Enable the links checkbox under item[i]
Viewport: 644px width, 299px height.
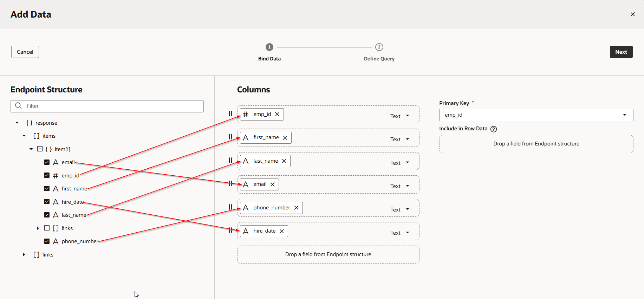point(47,228)
